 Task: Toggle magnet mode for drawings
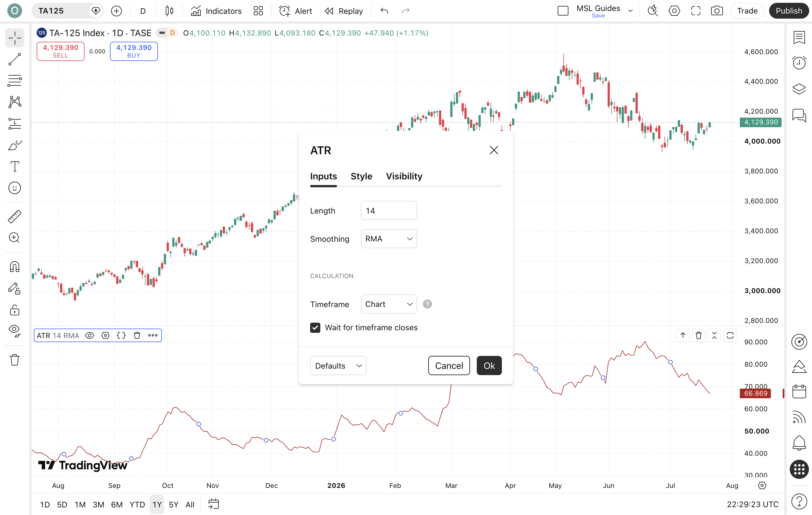14,267
